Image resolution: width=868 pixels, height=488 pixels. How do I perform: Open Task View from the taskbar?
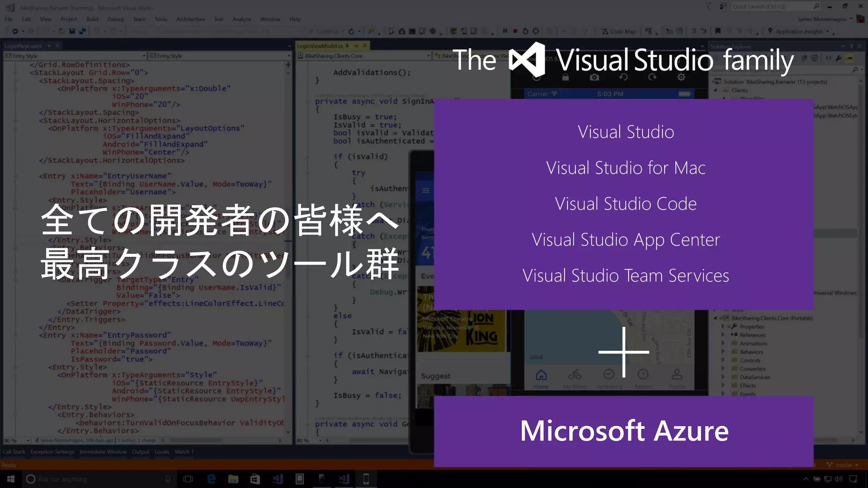point(188,479)
